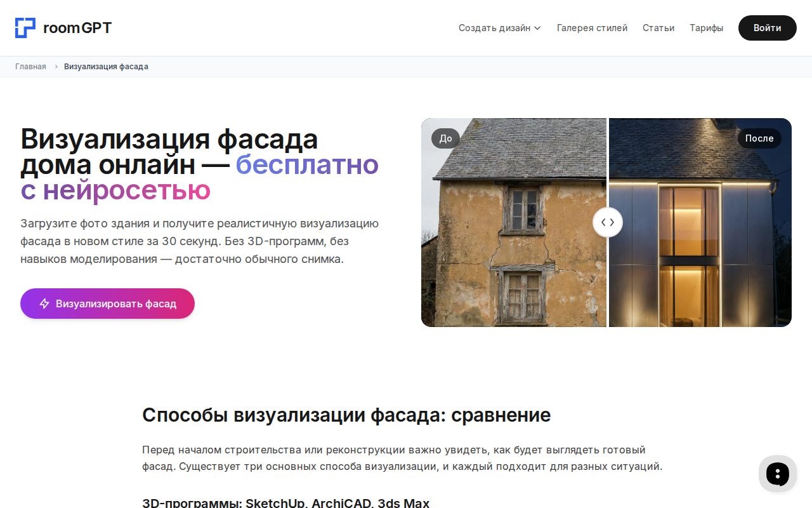Click the heading Способы визуализации фасада: сравнение
Image resolution: width=812 pixels, height=508 pixels.
[x=346, y=415]
